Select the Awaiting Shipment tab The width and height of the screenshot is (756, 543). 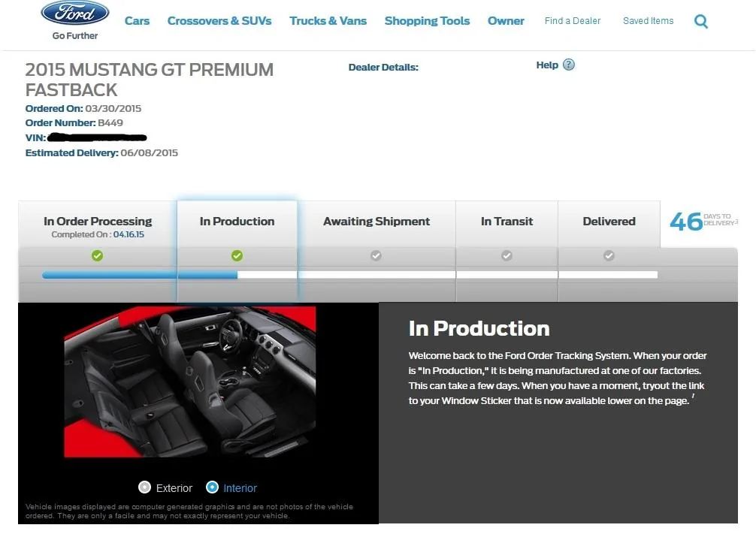[376, 225]
